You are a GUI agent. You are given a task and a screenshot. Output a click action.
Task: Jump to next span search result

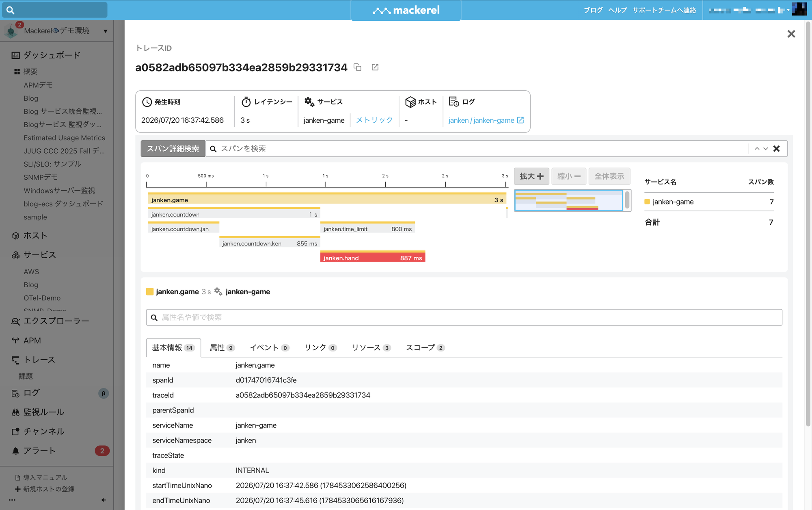(766, 149)
